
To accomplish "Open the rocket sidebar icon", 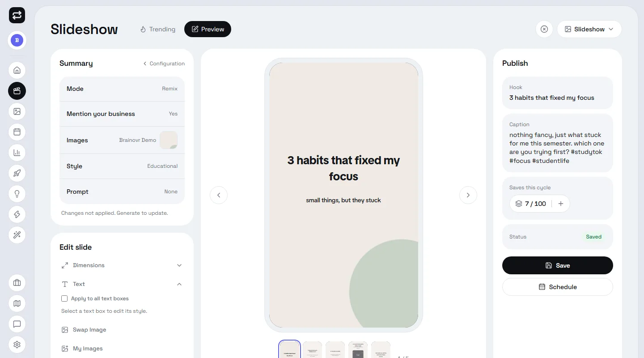I will (17, 173).
